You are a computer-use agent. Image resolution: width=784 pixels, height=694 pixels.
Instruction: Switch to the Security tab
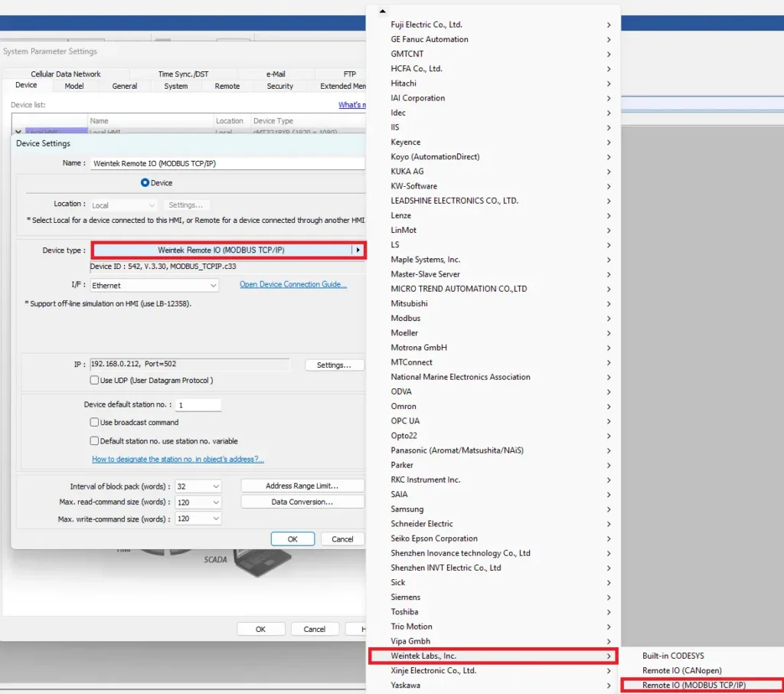tap(279, 86)
